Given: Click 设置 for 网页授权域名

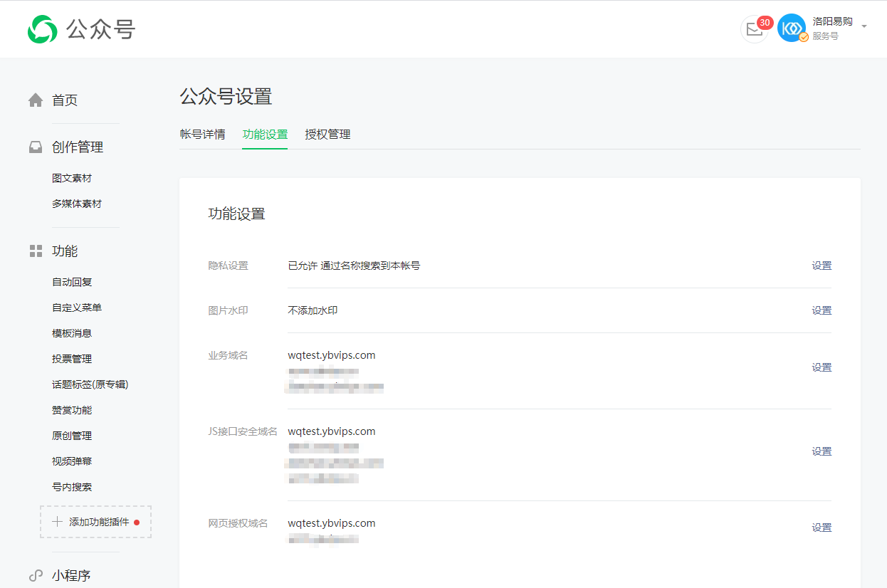Looking at the screenshot, I should pyautogui.click(x=822, y=527).
